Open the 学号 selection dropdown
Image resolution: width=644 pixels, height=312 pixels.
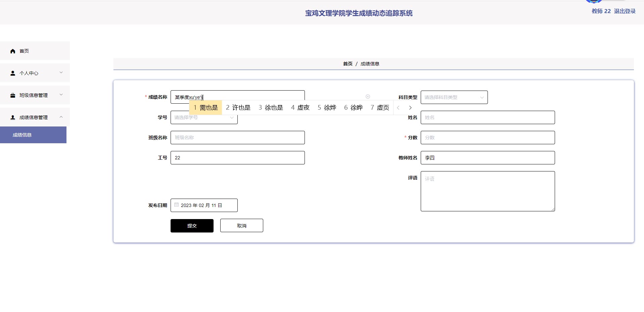point(204,117)
